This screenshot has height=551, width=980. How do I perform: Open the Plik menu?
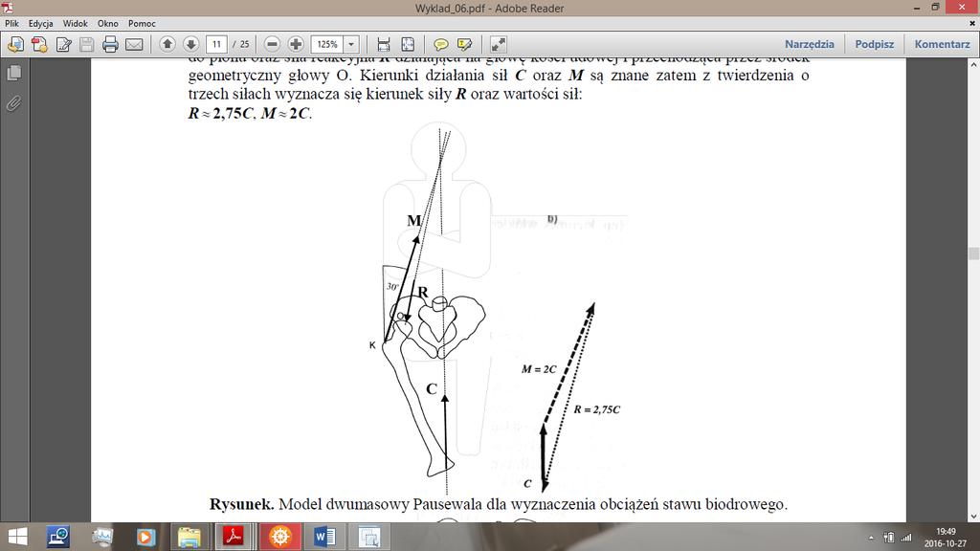click(x=11, y=23)
